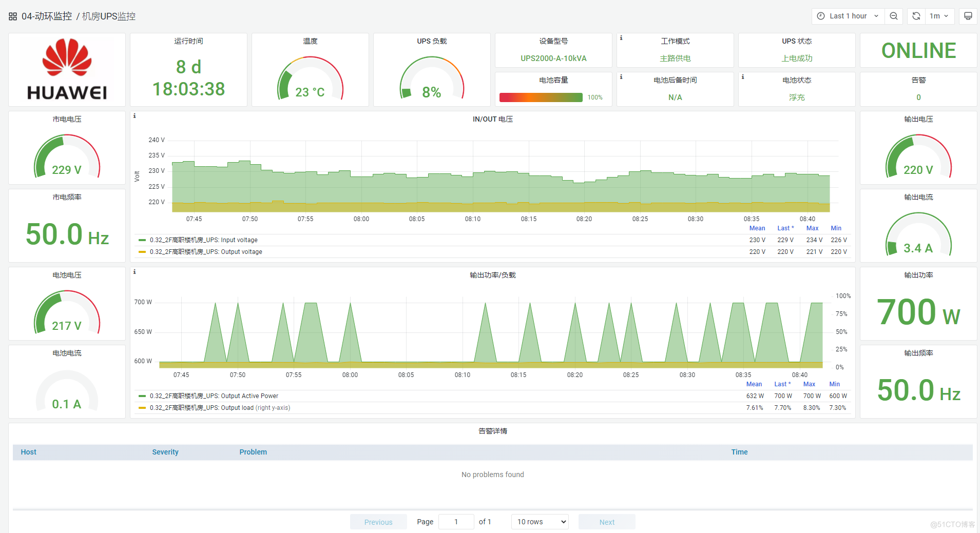Sort voltage legend by Last column
Viewport: 980px width, 533px height.
pos(785,228)
